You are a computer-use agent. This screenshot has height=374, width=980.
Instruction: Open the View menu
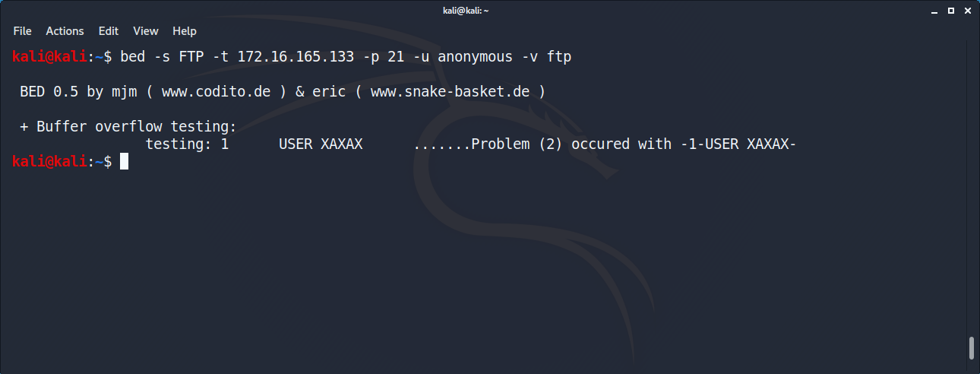coord(146,31)
